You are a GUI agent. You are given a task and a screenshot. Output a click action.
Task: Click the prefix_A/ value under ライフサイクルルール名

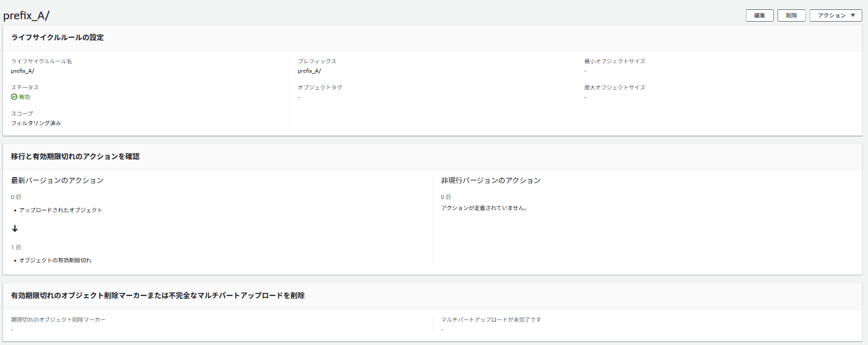pos(22,71)
